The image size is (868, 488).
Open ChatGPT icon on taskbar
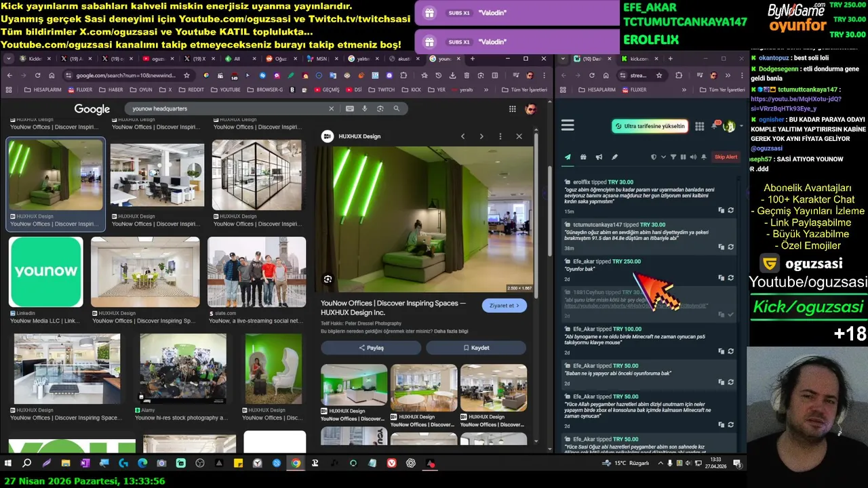click(x=411, y=464)
